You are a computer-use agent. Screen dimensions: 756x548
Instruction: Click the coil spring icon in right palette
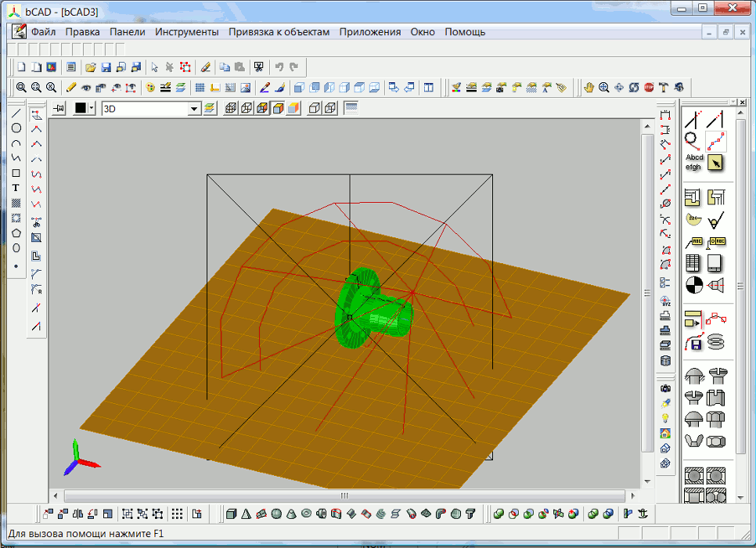716,342
